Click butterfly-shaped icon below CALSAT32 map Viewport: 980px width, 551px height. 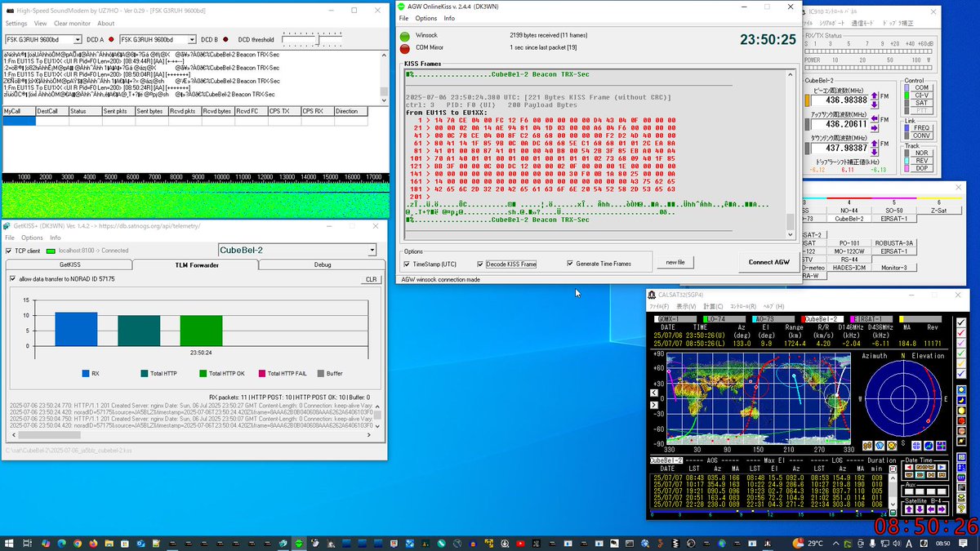pyautogui.click(x=867, y=446)
